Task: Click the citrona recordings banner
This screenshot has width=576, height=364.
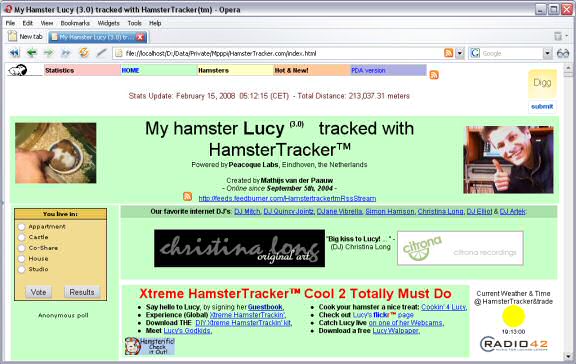Action: click(x=460, y=248)
